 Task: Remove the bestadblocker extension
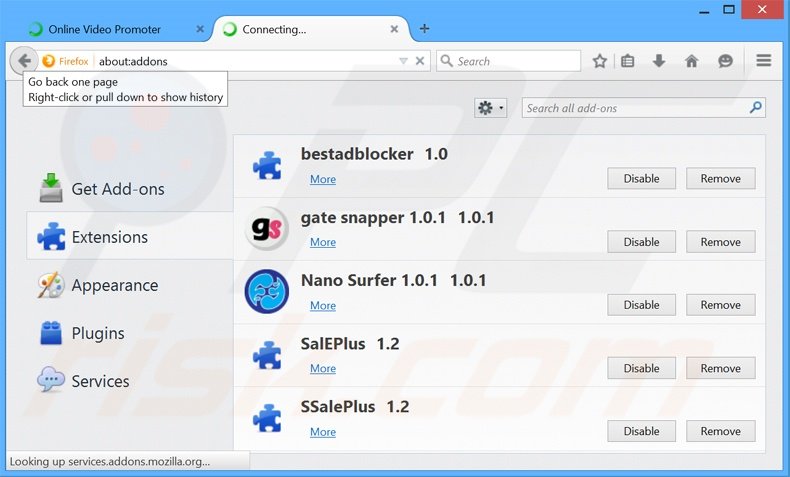pos(720,178)
